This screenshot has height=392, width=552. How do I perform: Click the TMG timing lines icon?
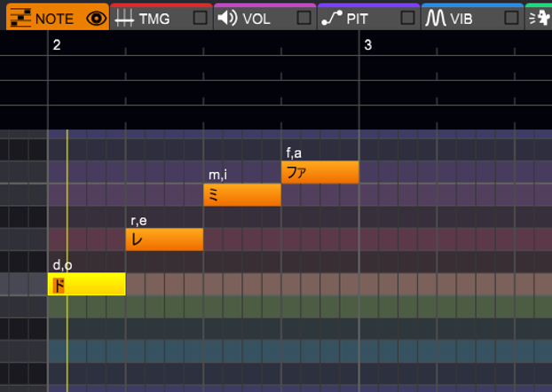[124, 18]
